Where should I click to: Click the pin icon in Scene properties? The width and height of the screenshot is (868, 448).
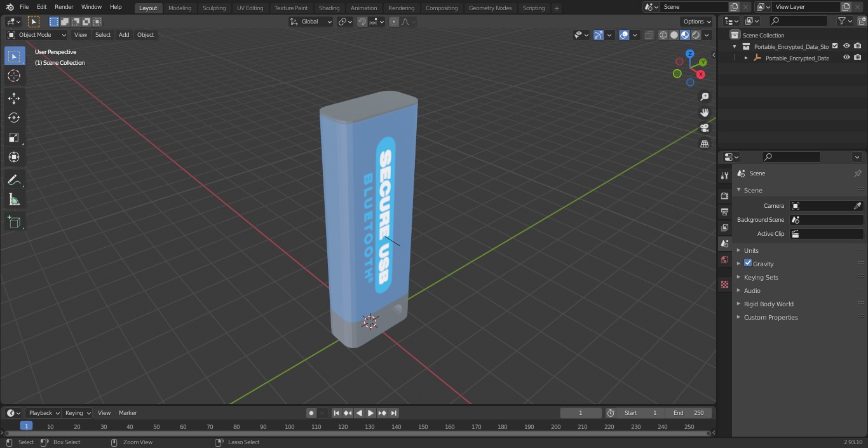[x=857, y=173]
